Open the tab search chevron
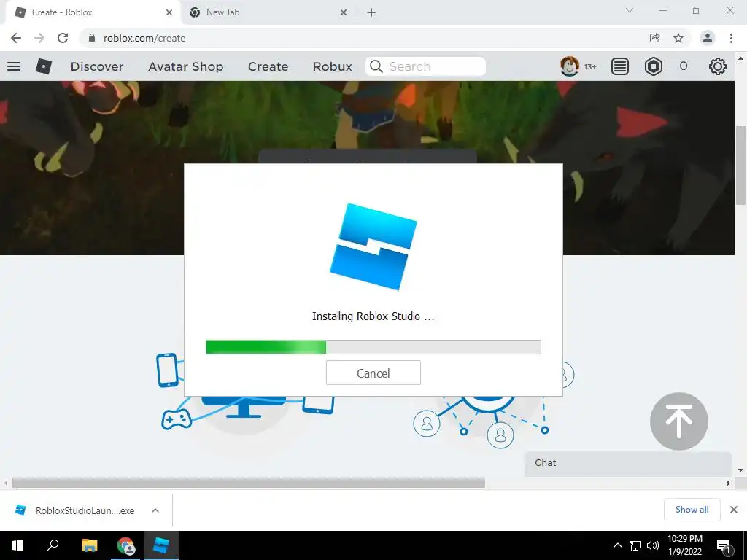 click(630, 10)
